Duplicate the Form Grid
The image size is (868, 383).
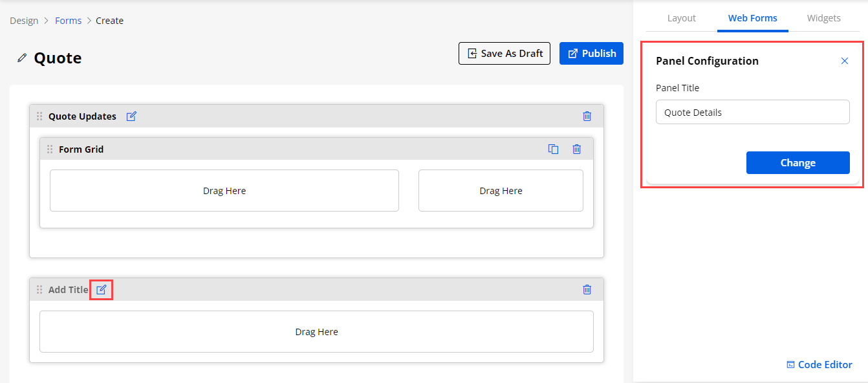[x=553, y=149]
